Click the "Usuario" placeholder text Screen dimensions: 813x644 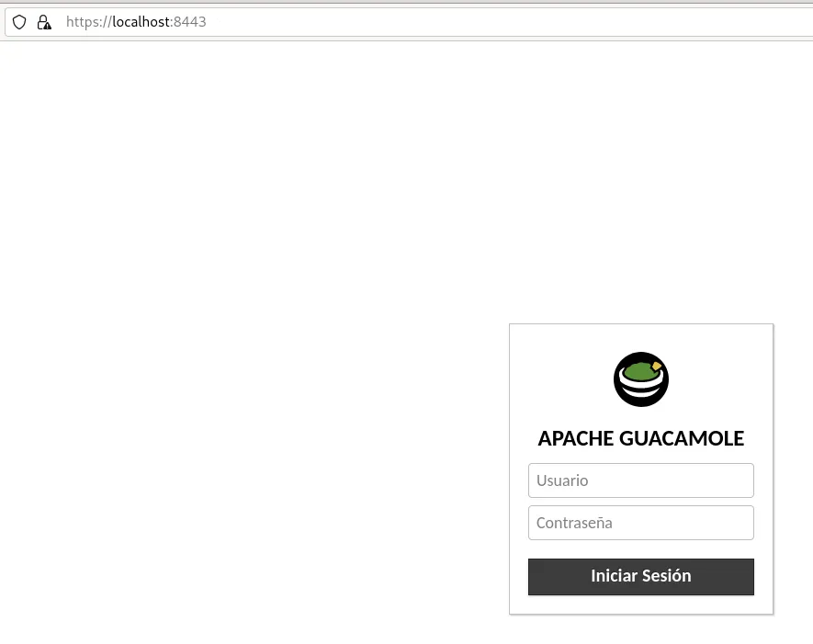coord(562,480)
